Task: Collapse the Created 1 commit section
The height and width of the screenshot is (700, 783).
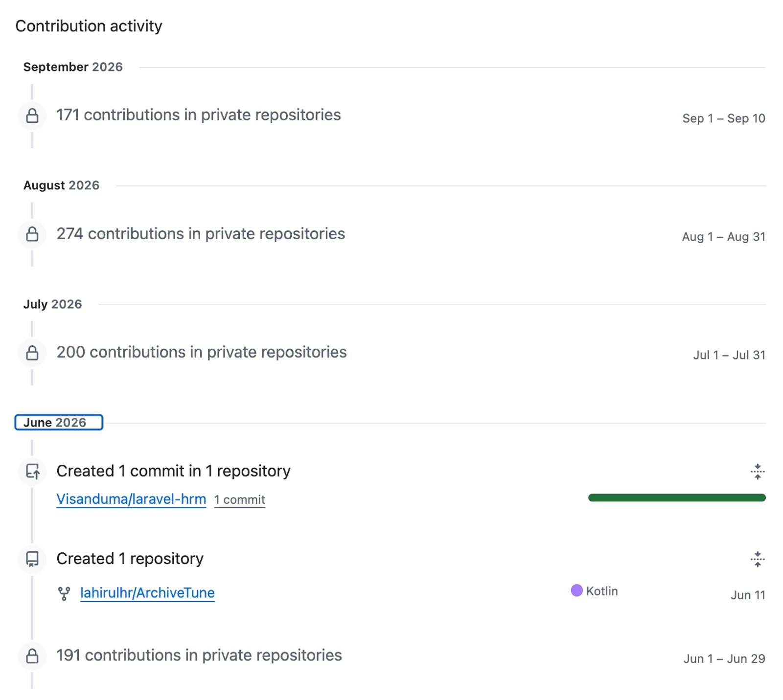Action: [x=758, y=472]
